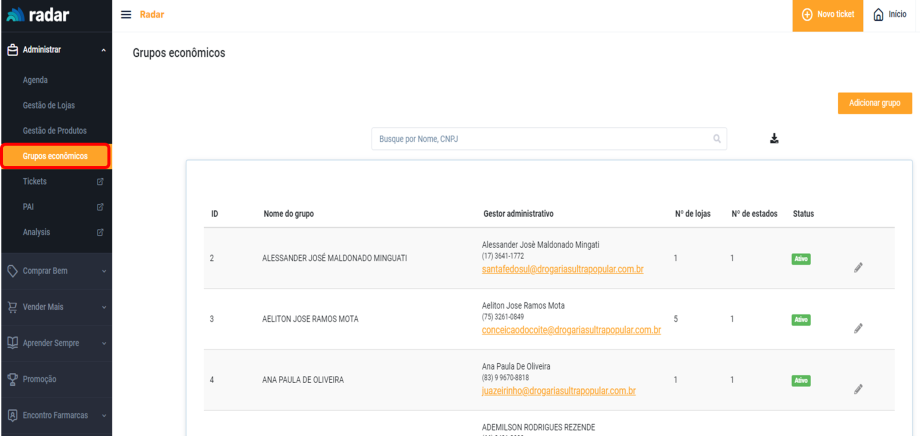The width and height of the screenshot is (920, 436).
Task: Click the Novo ticket button
Action: (x=827, y=15)
